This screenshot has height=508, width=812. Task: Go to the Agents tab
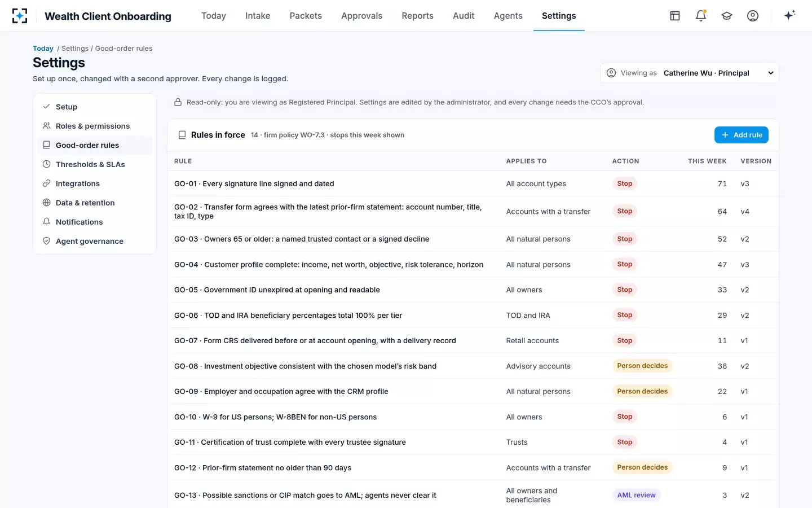pyautogui.click(x=508, y=16)
